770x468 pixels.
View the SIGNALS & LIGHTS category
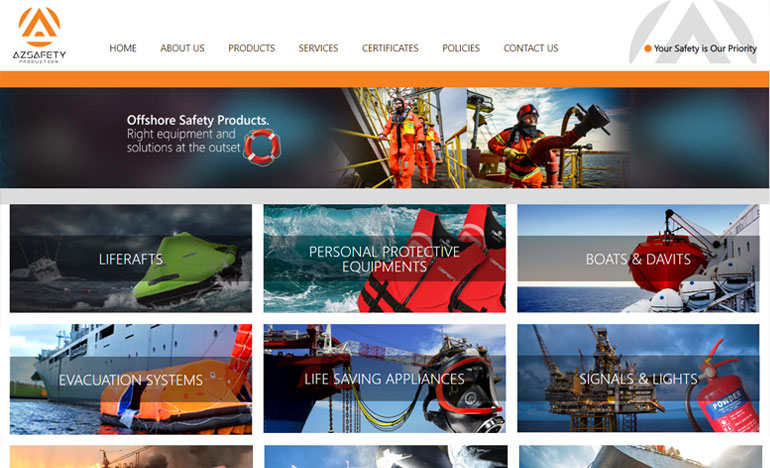click(638, 378)
